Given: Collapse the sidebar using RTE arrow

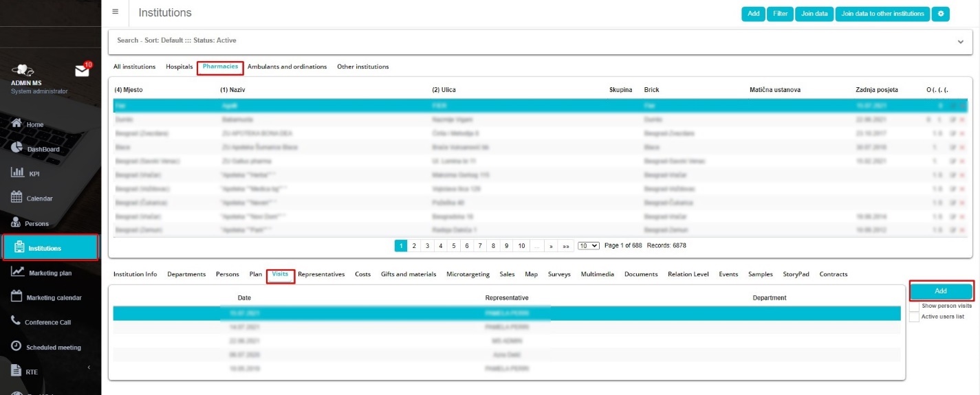Looking at the screenshot, I should pyautogui.click(x=89, y=368).
